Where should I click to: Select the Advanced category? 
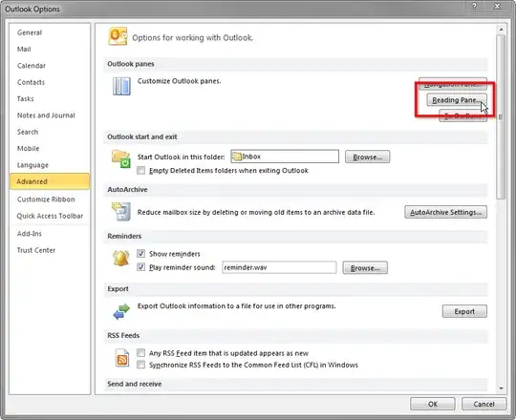(x=50, y=181)
